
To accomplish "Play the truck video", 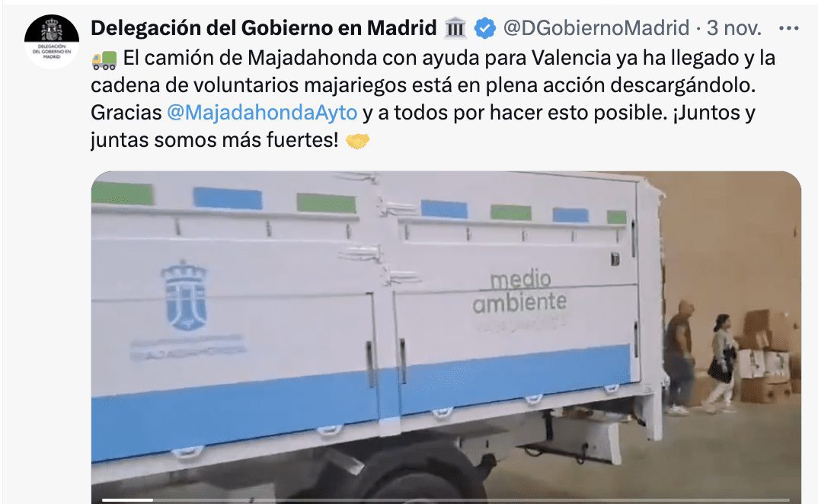I will (446, 337).
